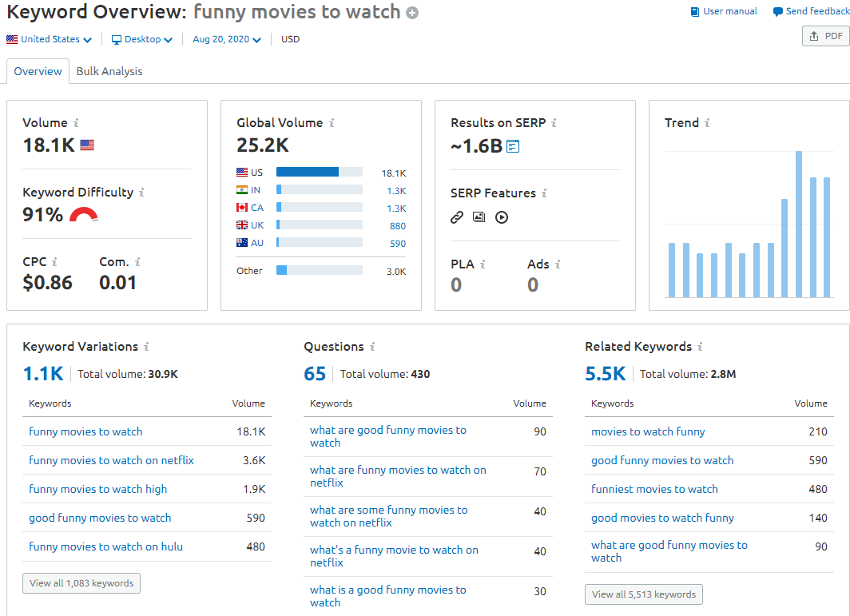Click the link SERP feature icon
850x616 pixels.
(x=457, y=217)
